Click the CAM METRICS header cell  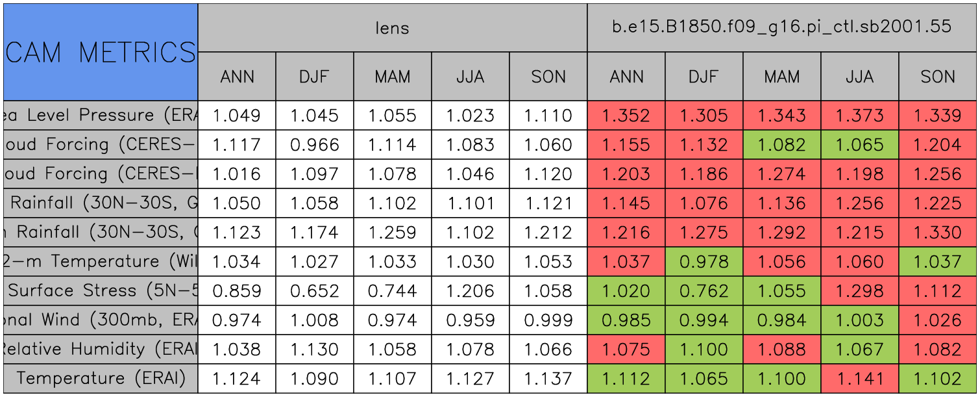pyautogui.click(x=101, y=52)
